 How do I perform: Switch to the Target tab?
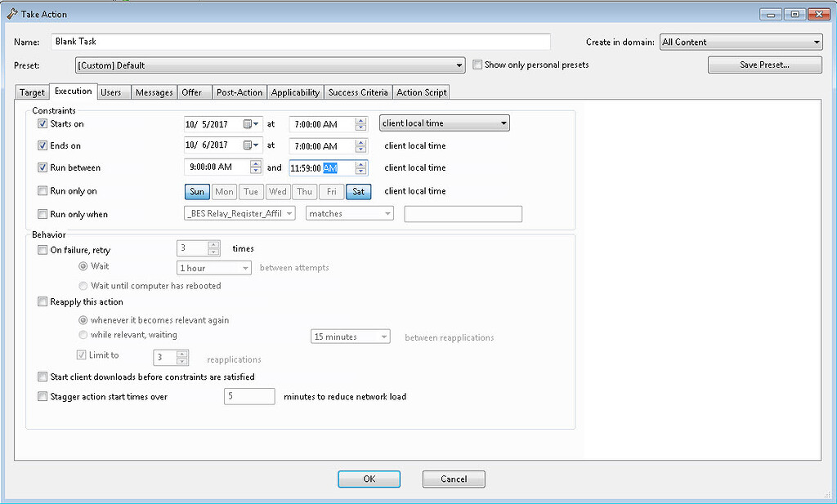coord(31,91)
